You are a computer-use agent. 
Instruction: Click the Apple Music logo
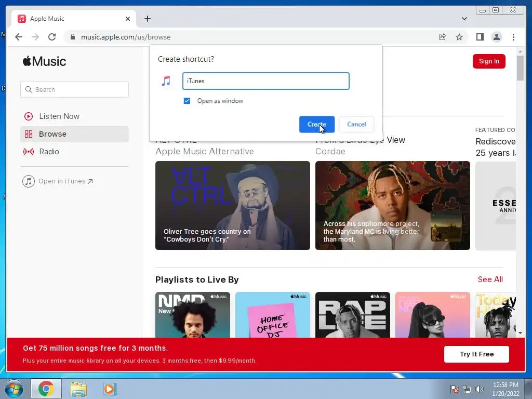tap(45, 61)
